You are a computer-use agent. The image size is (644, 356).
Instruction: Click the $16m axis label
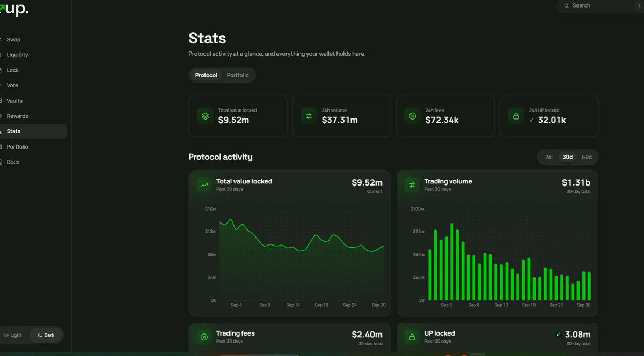coord(210,209)
